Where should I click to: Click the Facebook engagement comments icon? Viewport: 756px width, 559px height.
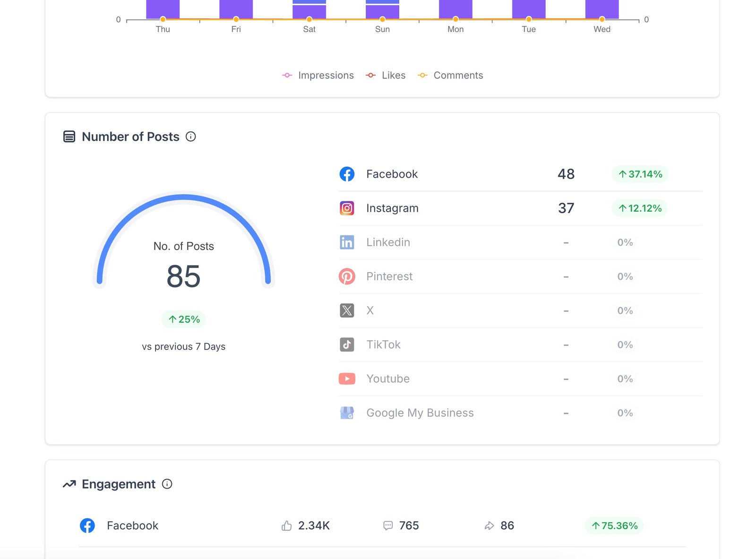(x=388, y=525)
